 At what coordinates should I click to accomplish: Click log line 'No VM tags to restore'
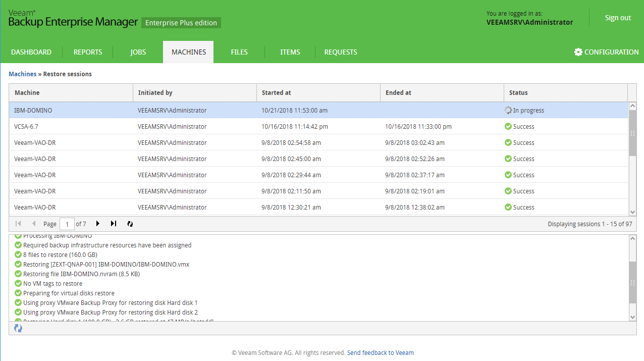click(53, 283)
